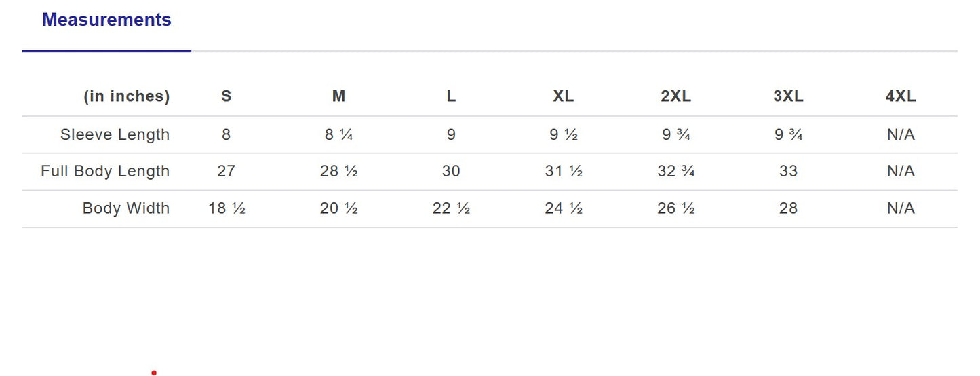
Task: Select the Full Body Length row label
Action: tap(105, 171)
